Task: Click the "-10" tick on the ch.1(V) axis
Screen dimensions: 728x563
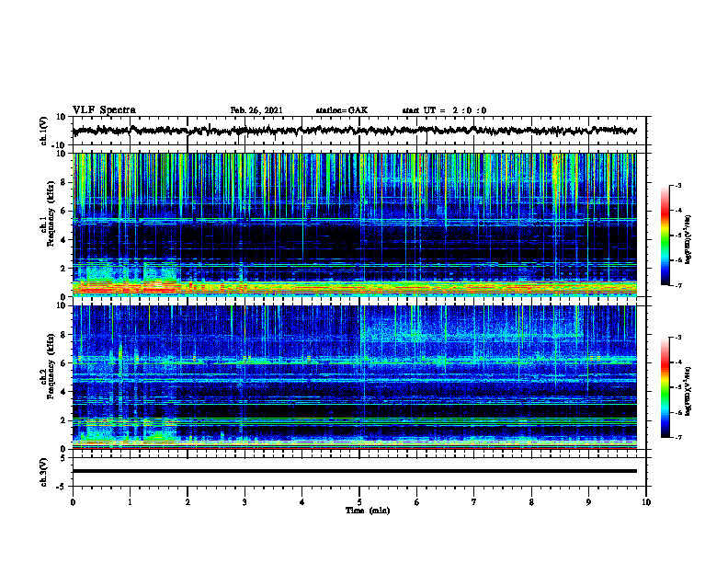Action: (59, 146)
